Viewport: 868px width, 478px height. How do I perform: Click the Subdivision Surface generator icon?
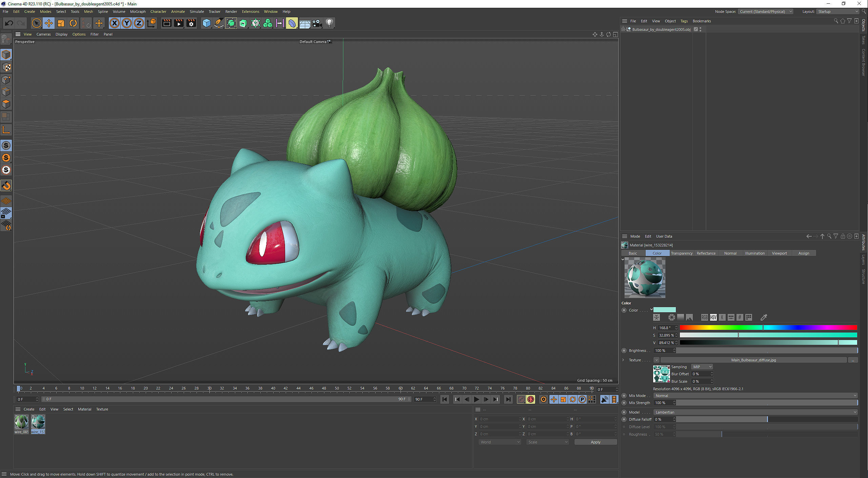[231, 23]
